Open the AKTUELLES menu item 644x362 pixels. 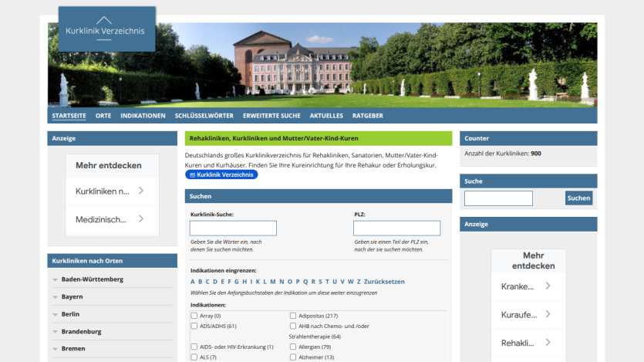point(326,116)
